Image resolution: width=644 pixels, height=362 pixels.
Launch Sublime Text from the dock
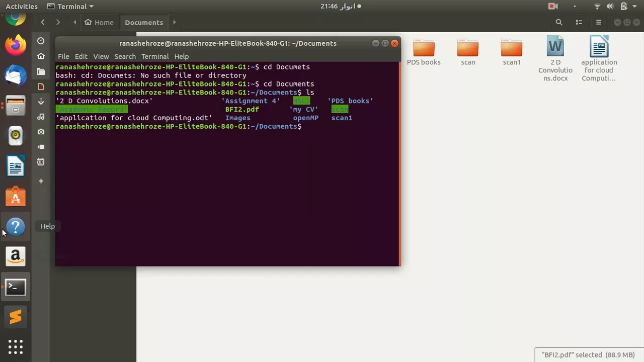tap(15, 317)
